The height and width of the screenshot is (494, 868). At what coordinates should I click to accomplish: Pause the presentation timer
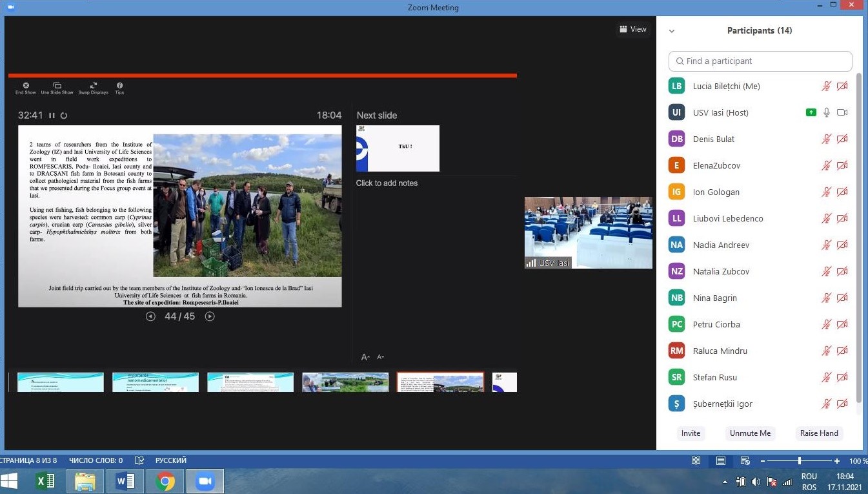(52, 116)
